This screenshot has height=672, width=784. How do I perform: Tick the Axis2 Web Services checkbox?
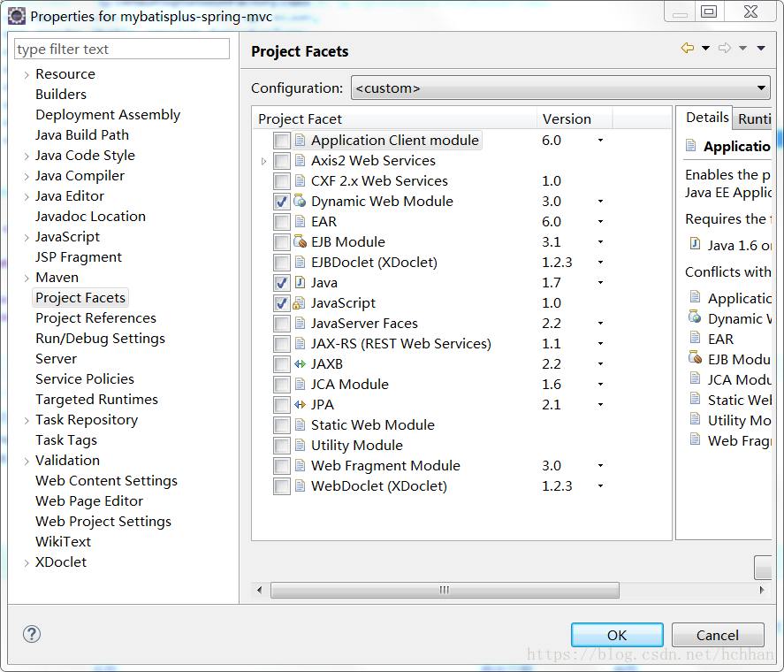281,161
